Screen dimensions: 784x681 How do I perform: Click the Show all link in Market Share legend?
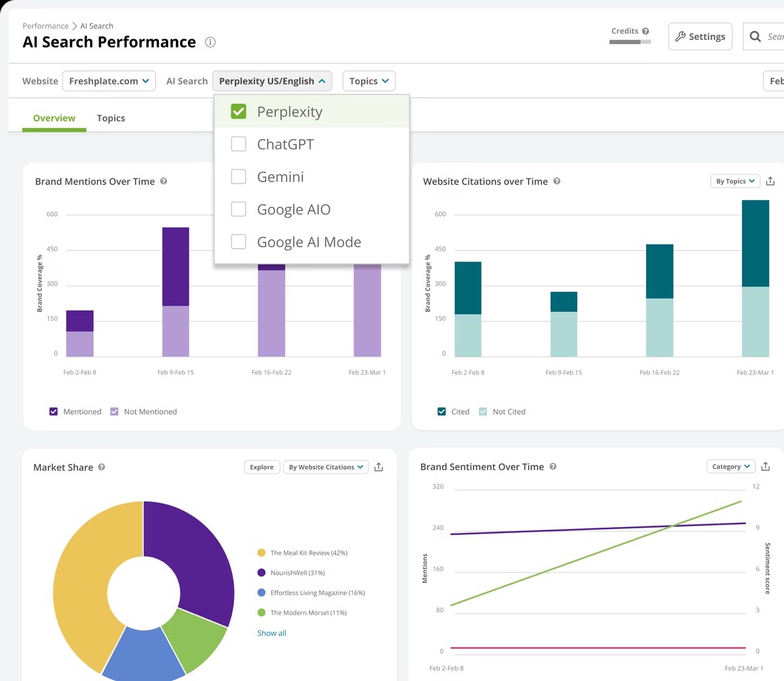tap(271, 633)
